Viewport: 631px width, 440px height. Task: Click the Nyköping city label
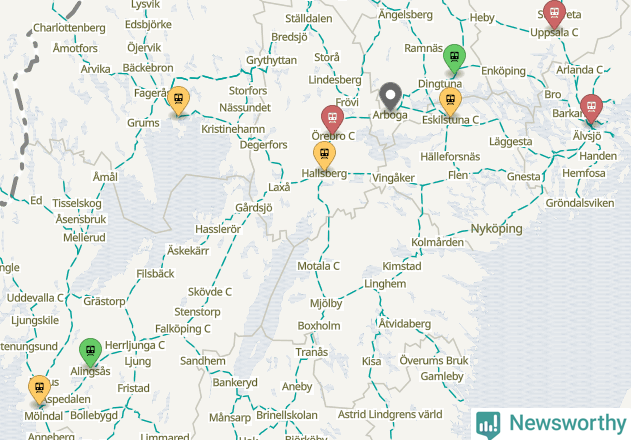(x=497, y=229)
